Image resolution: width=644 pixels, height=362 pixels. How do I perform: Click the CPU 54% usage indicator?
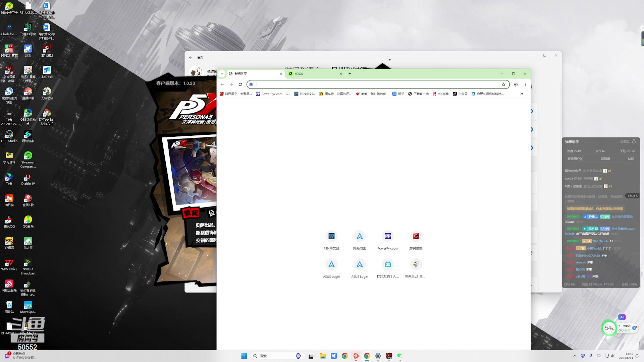609,328
